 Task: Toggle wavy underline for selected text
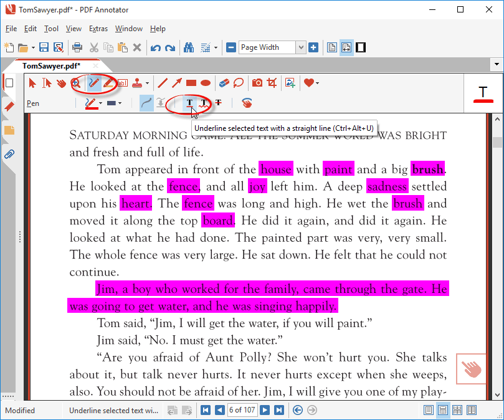(x=204, y=103)
